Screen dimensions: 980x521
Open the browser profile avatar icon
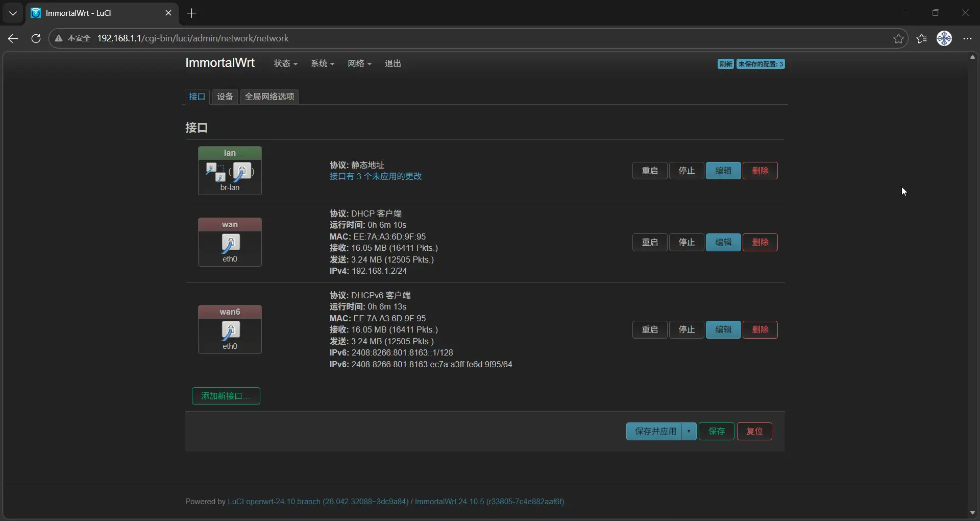point(944,39)
